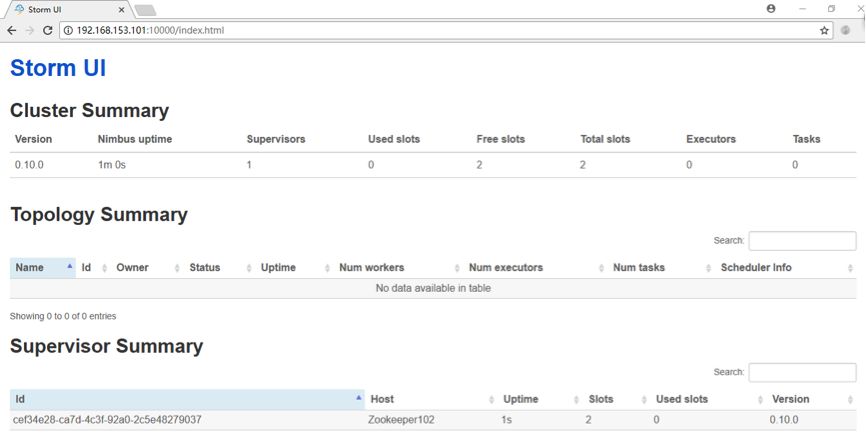Sort topology table by Num tasks
The image size is (866, 437).
click(661, 267)
